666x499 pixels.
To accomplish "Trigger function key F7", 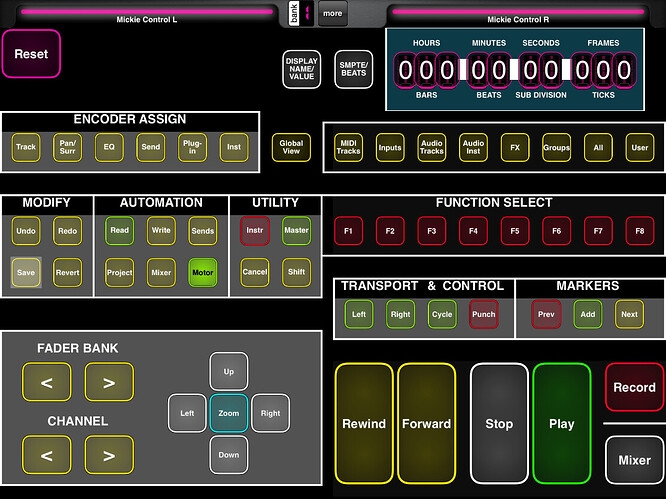I will tap(598, 231).
